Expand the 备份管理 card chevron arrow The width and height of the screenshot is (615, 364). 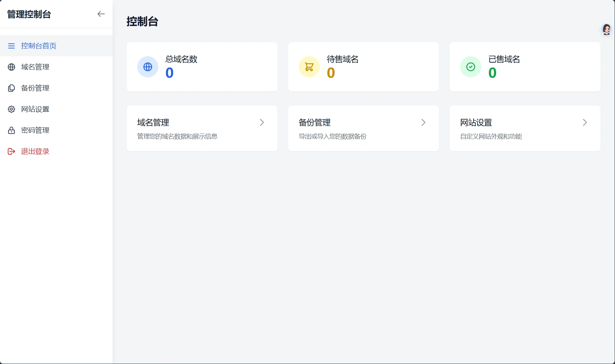pos(423,122)
